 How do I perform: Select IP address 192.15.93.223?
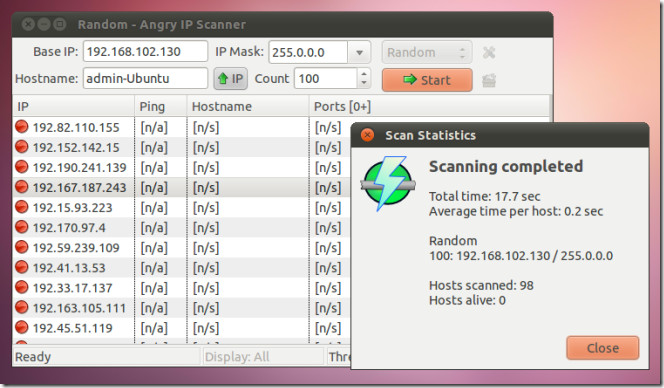click(73, 208)
